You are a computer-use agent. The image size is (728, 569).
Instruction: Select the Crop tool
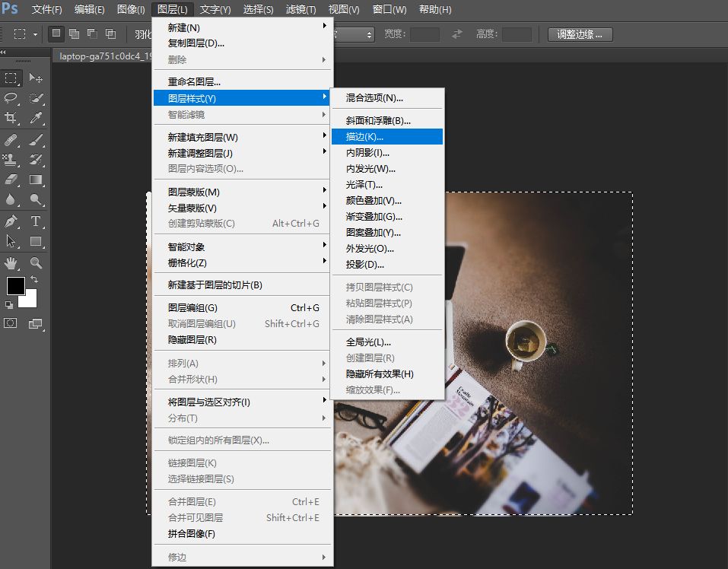11,118
